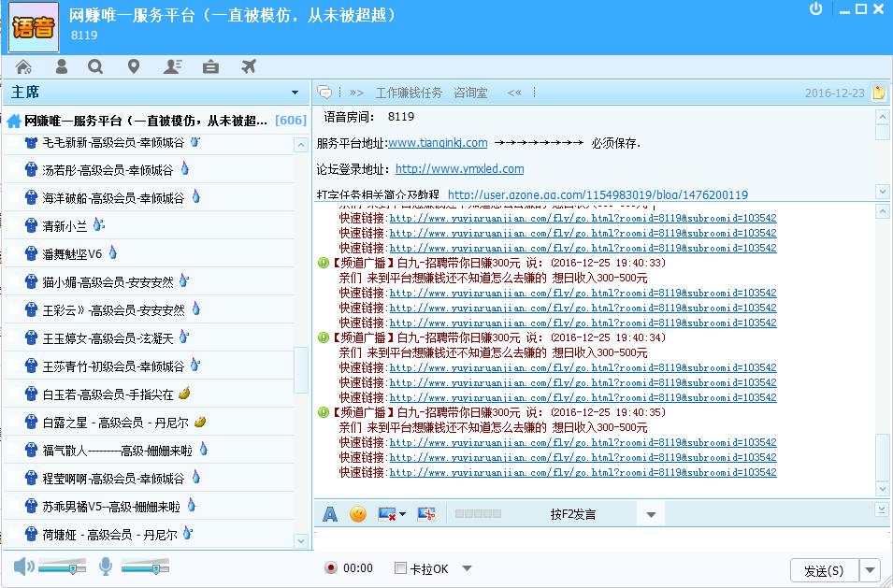893x588 pixels.
Task: Select the screen capture icon
Action: 428,513
